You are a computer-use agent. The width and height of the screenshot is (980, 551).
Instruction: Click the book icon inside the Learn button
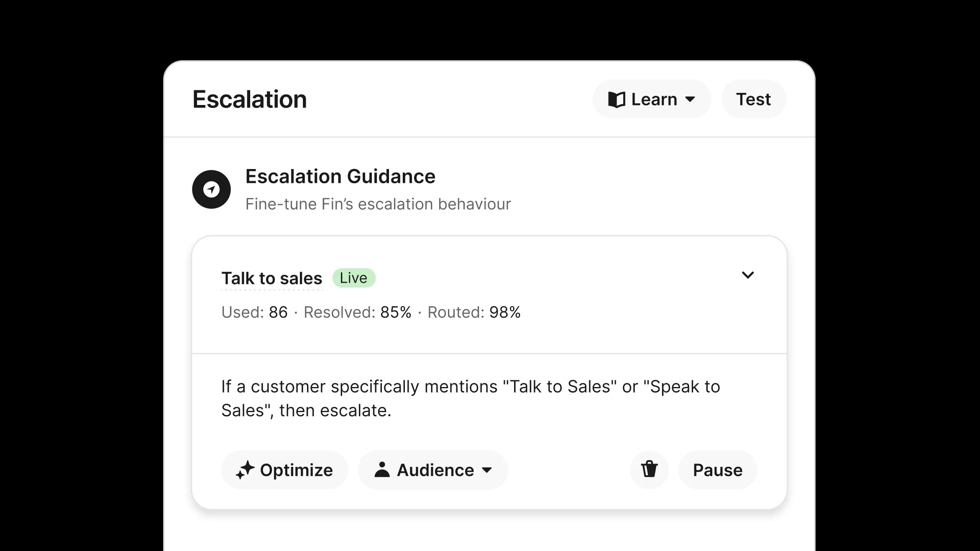(x=617, y=99)
